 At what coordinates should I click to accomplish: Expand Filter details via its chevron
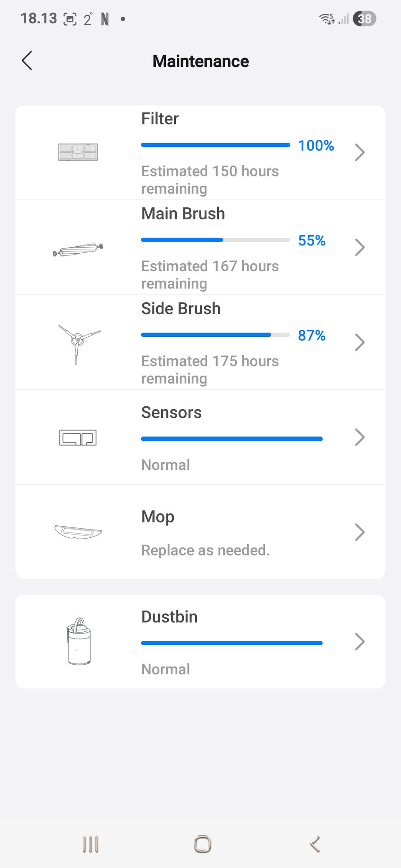(359, 152)
